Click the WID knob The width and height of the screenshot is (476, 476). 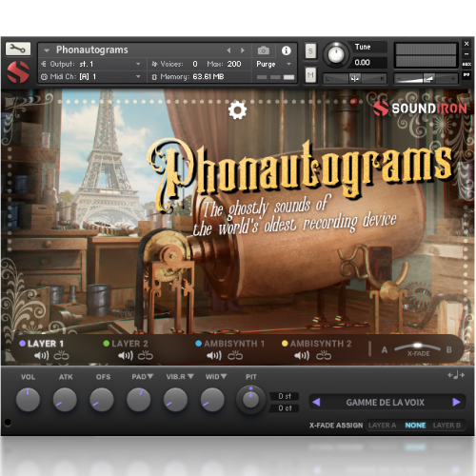click(212, 399)
